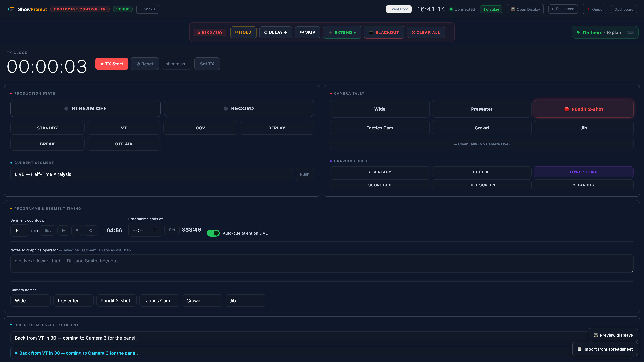Open the clock picker in Programme ends at

click(x=154, y=230)
